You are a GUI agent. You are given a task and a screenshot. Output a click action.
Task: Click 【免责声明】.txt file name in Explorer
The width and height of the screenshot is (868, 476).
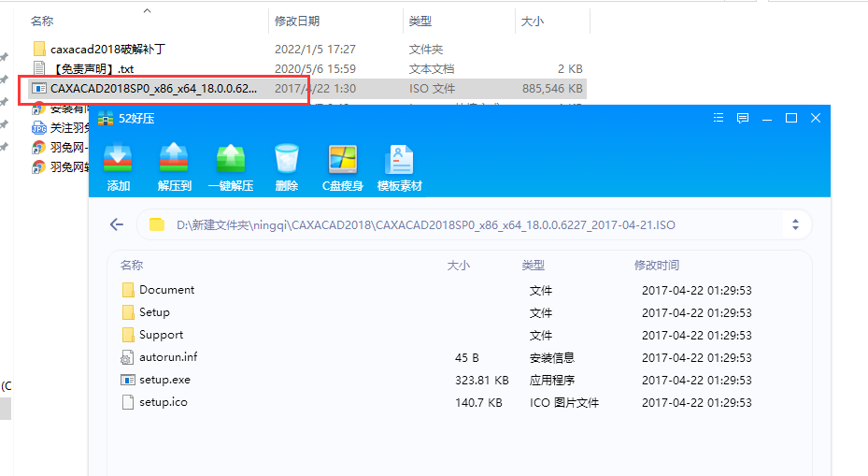point(92,68)
